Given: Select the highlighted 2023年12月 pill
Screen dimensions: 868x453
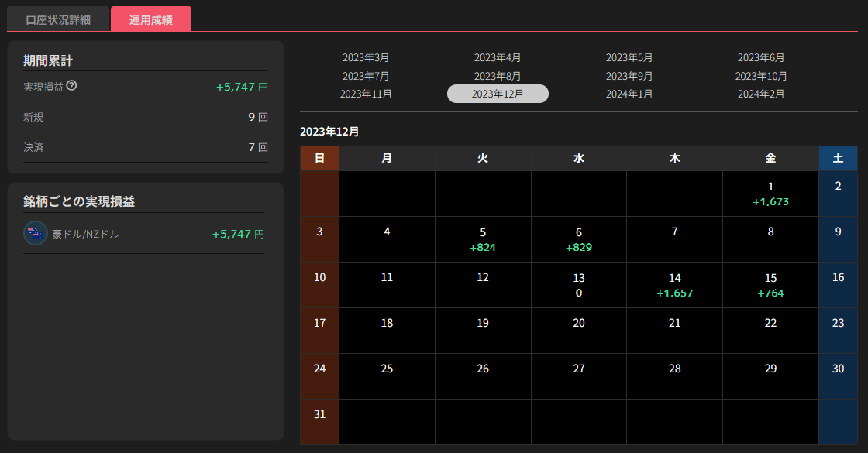Looking at the screenshot, I should click(498, 94).
